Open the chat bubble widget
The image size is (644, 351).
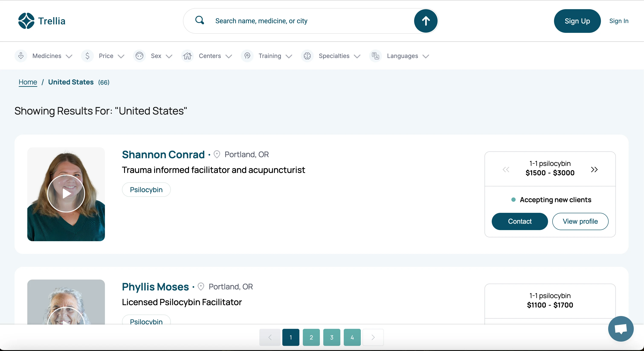pos(621,329)
